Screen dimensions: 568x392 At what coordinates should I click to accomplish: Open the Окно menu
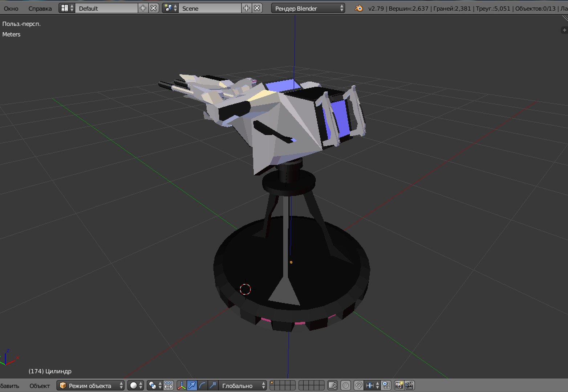click(11, 8)
